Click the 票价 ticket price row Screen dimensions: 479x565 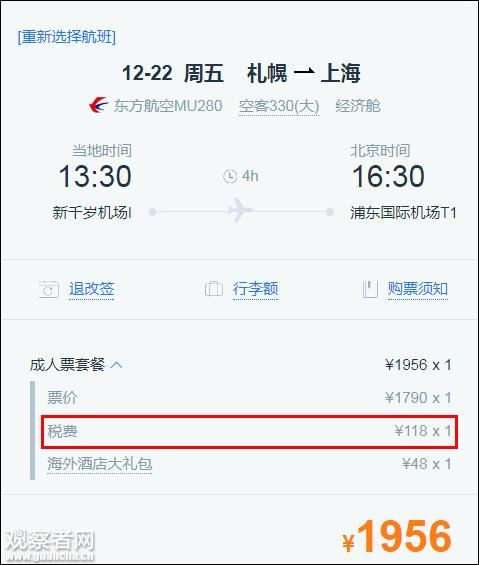249,398
